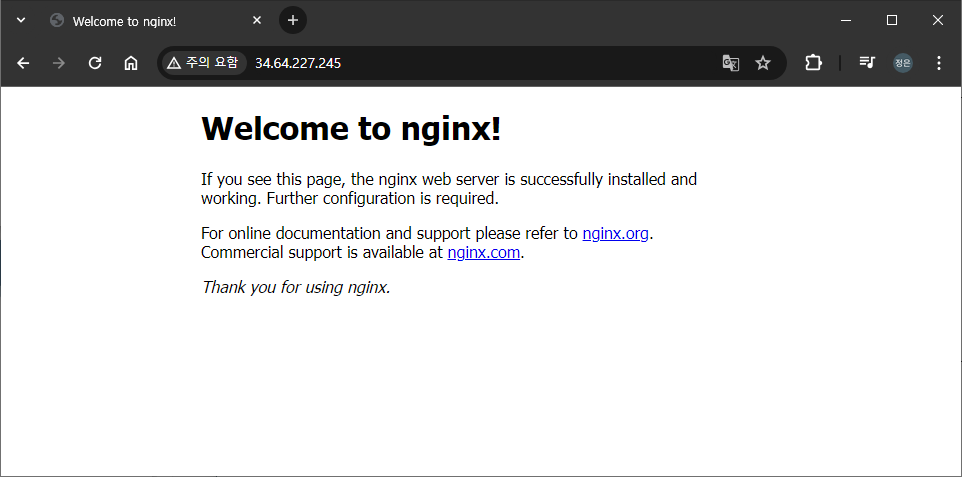Screen dimensions: 962x477
Task: Open the 주의 요함 security warning chip
Action: coord(204,63)
